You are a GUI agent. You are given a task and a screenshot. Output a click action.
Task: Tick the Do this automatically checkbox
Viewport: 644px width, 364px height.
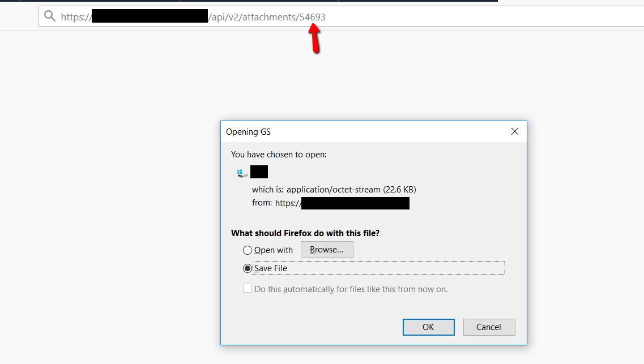(x=248, y=289)
